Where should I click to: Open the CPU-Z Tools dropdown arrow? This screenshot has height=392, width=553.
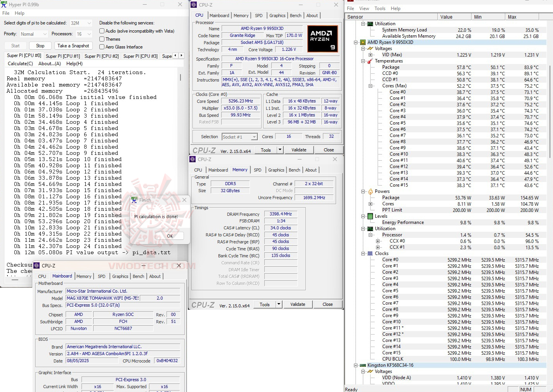click(x=280, y=149)
